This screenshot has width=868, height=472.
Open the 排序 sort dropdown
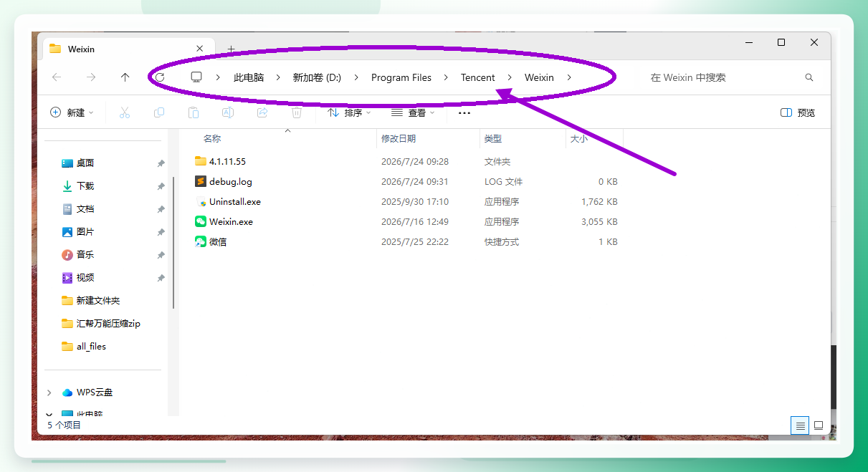coord(349,112)
